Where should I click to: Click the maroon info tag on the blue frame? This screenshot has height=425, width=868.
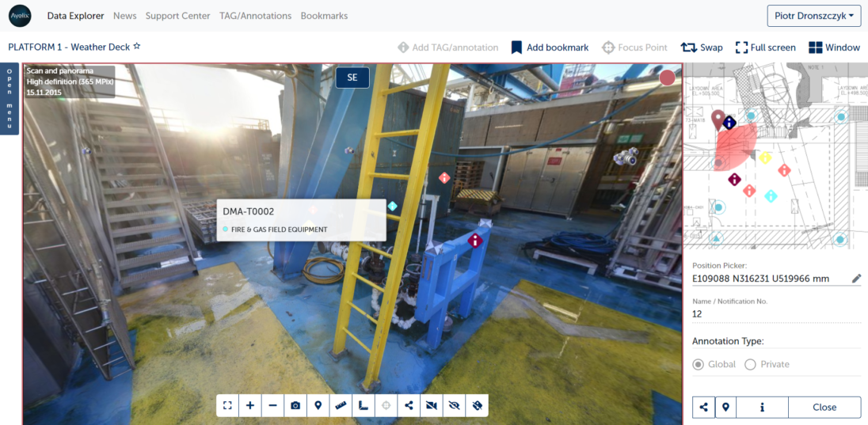475,241
